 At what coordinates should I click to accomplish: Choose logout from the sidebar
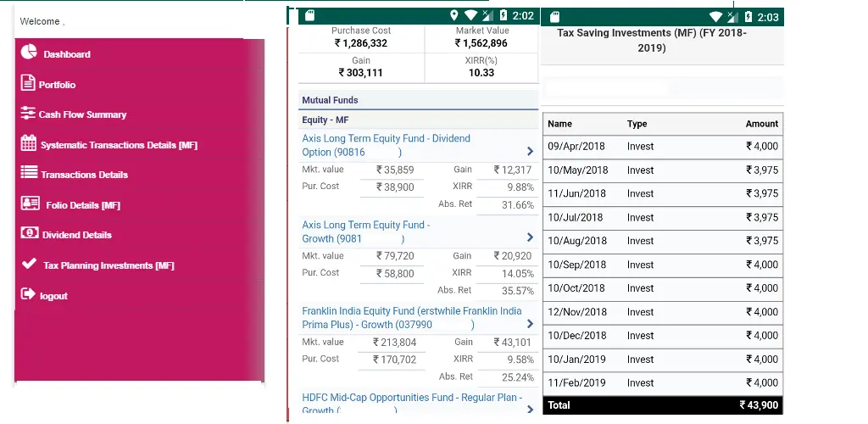pyautogui.click(x=53, y=296)
